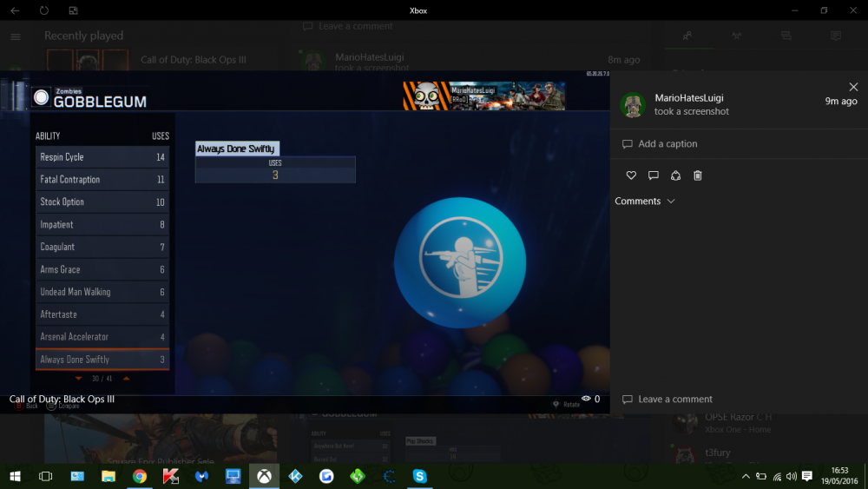Delete the screenshot with the trash icon

(698, 175)
